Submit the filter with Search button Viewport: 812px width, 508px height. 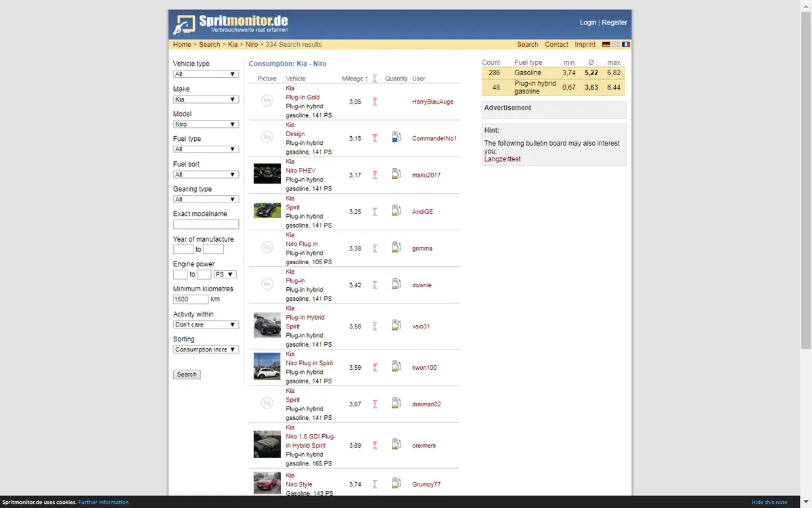pyautogui.click(x=187, y=374)
